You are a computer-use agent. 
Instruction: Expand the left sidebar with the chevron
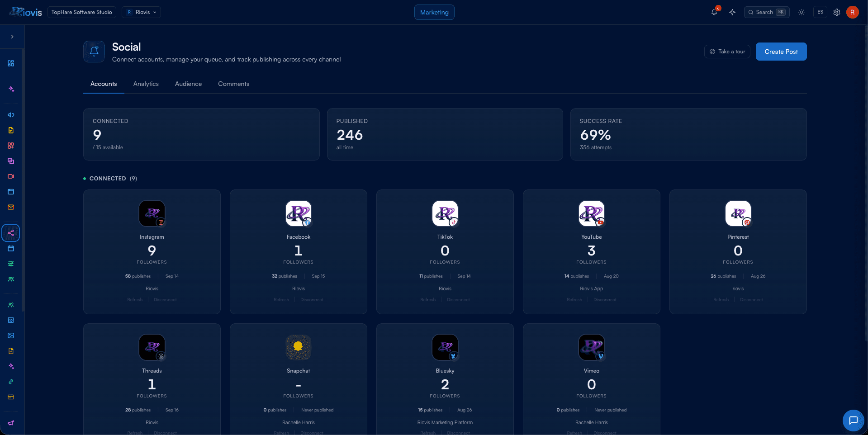12,37
